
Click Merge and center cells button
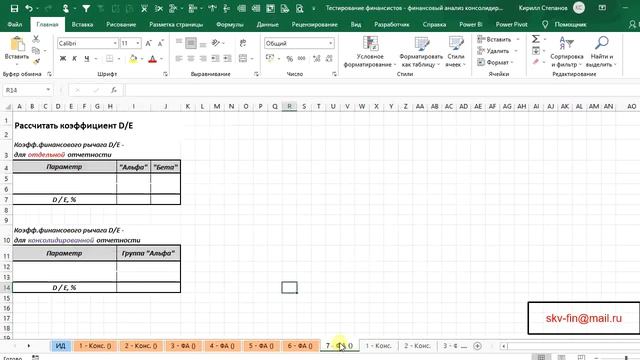243,59
